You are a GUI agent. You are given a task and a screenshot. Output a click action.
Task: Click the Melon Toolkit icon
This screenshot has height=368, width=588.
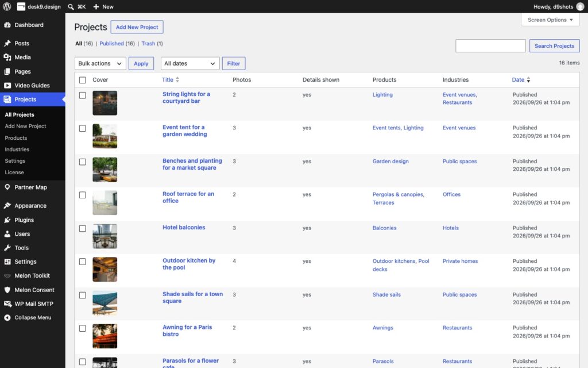click(7, 275)
